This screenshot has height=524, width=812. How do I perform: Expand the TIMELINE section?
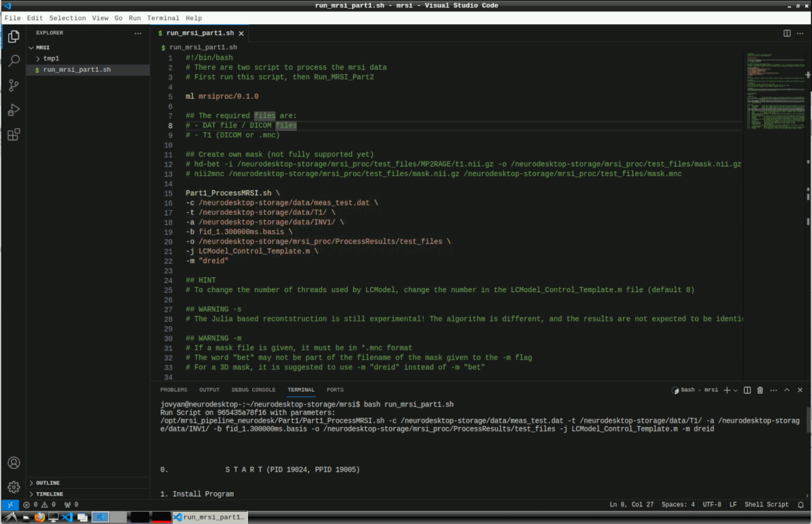[49, 494]
